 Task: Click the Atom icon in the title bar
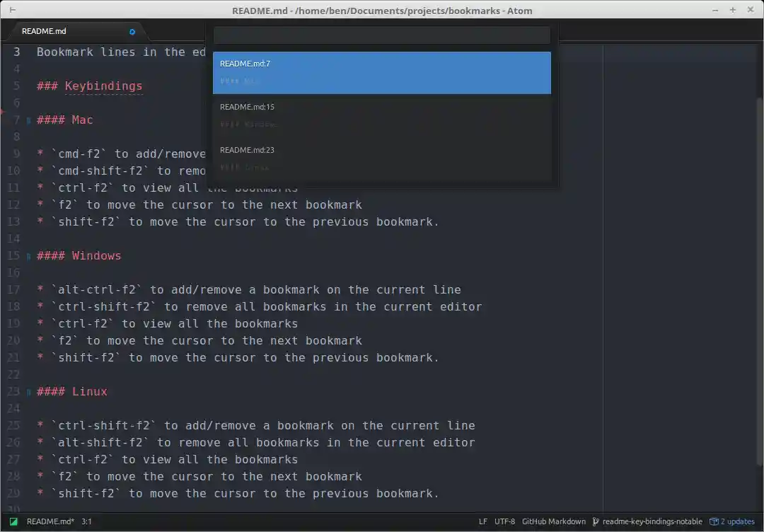[x=11, y=10]
